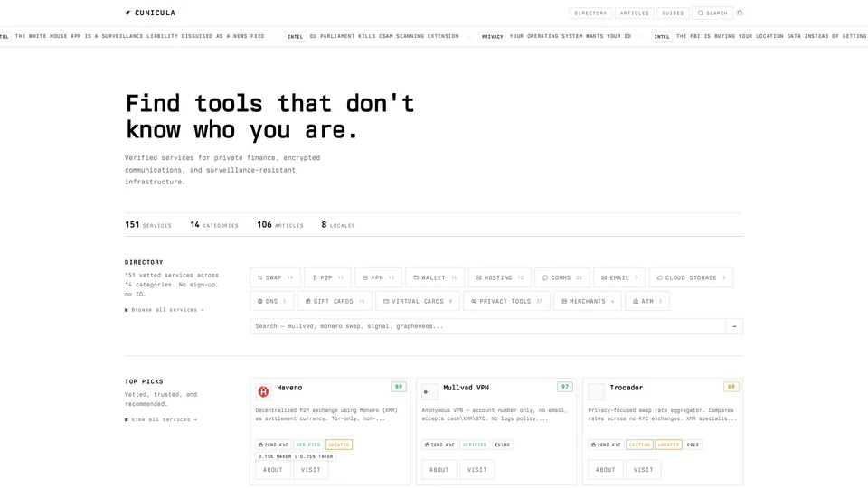Open the FBI location data ticker headline

click(771, 36)
